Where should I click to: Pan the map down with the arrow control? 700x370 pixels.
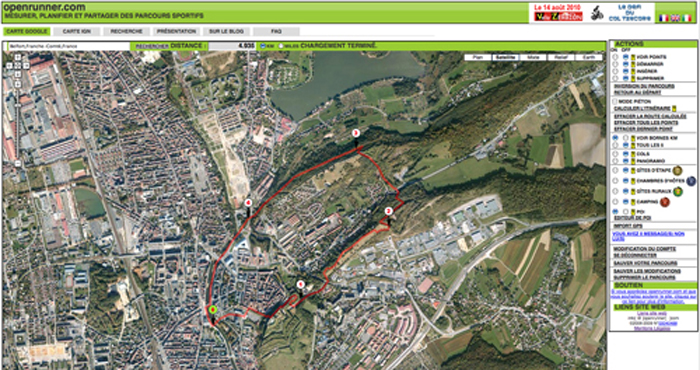(18, 74)
